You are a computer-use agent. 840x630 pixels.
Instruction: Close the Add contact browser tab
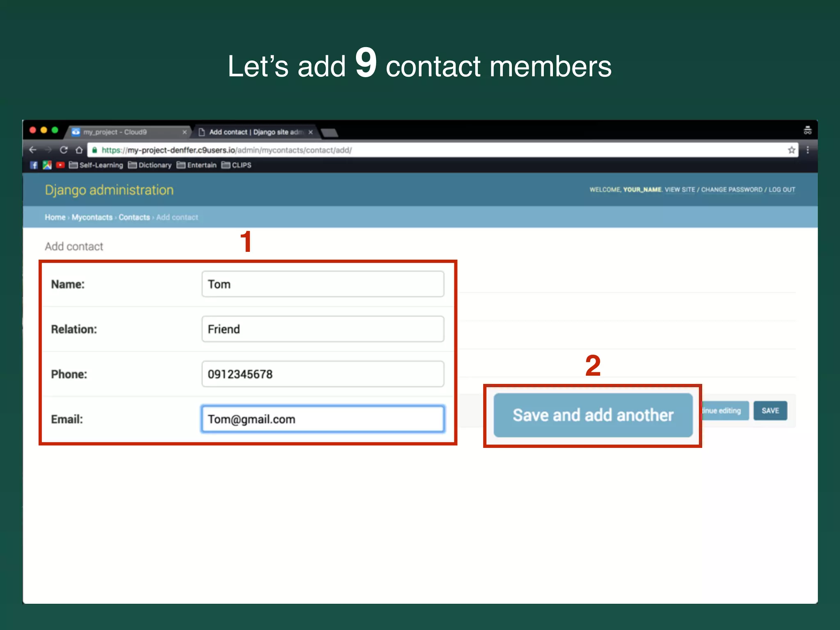point(310,132)
